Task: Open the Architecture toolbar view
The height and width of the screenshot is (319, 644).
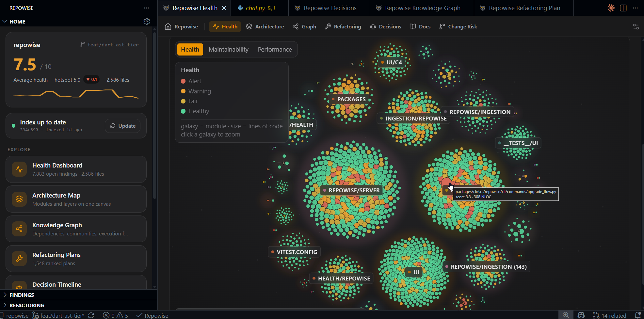Action: [265, 26]
